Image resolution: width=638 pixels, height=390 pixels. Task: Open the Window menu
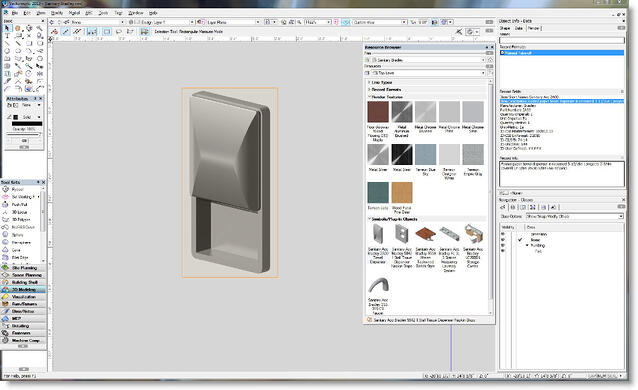click(135, 13)
